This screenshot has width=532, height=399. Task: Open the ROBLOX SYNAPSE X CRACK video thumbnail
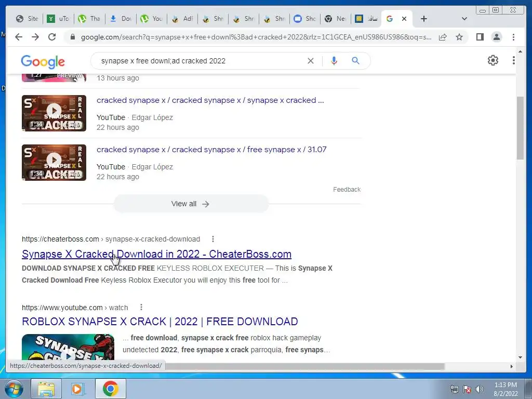tap(68, 347)
